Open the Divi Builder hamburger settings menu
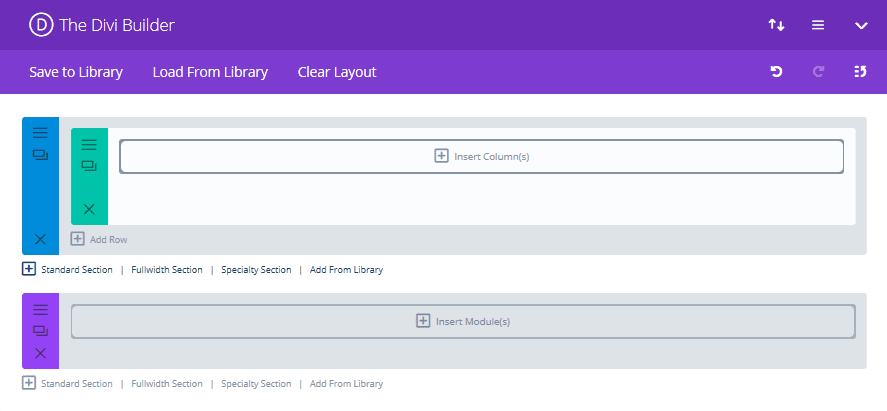Screen dimensions: 887x411 [x=818, y=25]
